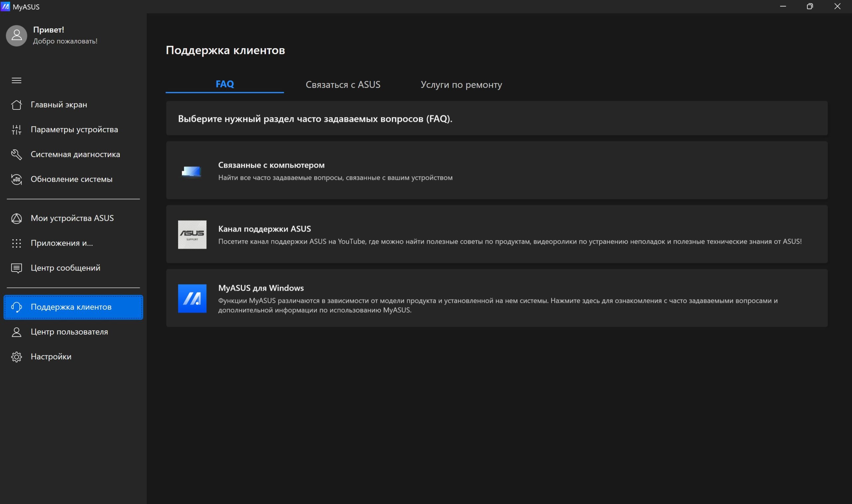Open Приложения и… section
This screenshot has width=852, height=504.
73,243
